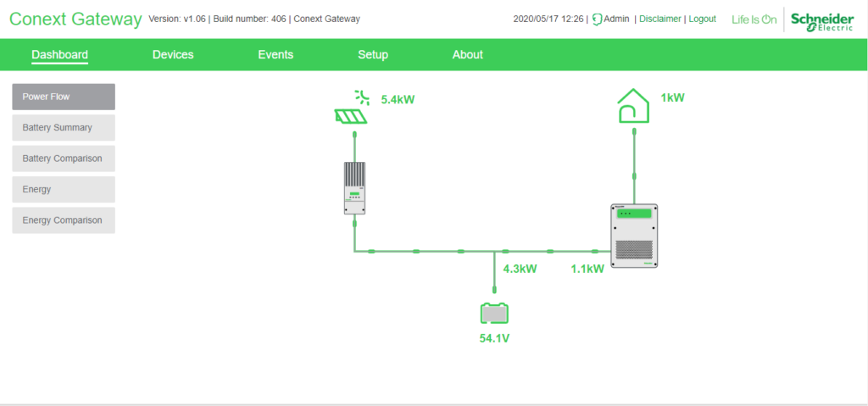Click the Logout link
Image resolution: width=868 pixels, height=406 pixels.
click(702, 19)
